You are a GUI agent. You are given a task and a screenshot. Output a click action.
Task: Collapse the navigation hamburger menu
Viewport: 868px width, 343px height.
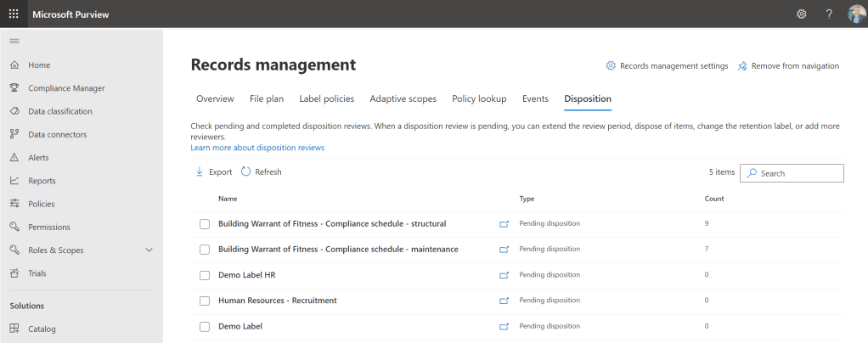pyautogui.click(x=14, y=41)
